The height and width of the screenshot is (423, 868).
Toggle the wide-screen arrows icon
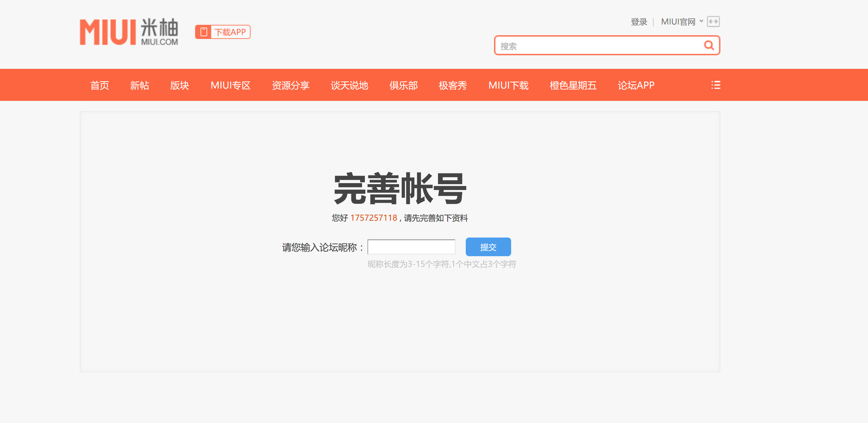713,22
